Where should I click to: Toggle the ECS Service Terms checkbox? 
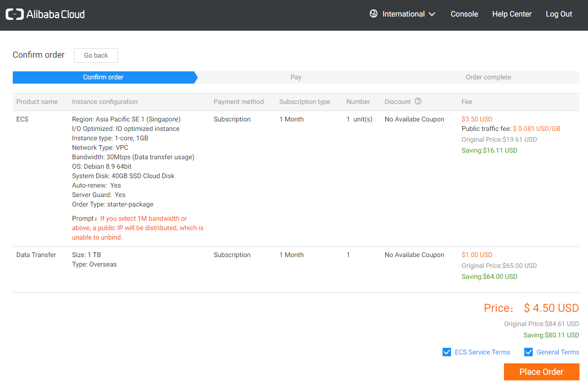[x=447, y=352]
